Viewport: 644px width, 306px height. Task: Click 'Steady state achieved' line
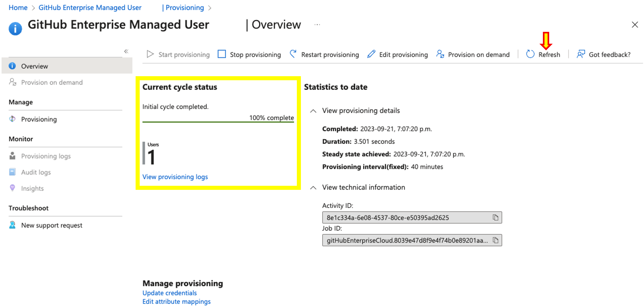click(393, 154)
